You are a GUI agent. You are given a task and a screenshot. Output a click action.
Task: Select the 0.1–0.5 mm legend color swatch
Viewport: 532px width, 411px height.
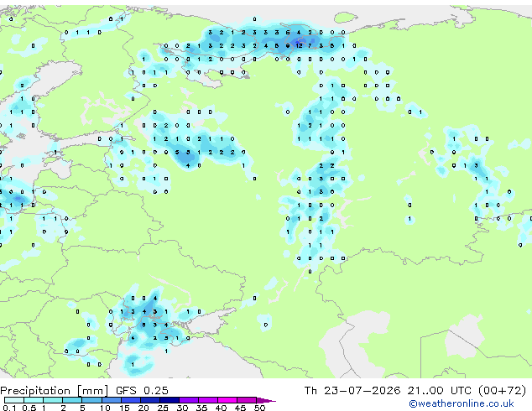14,400
